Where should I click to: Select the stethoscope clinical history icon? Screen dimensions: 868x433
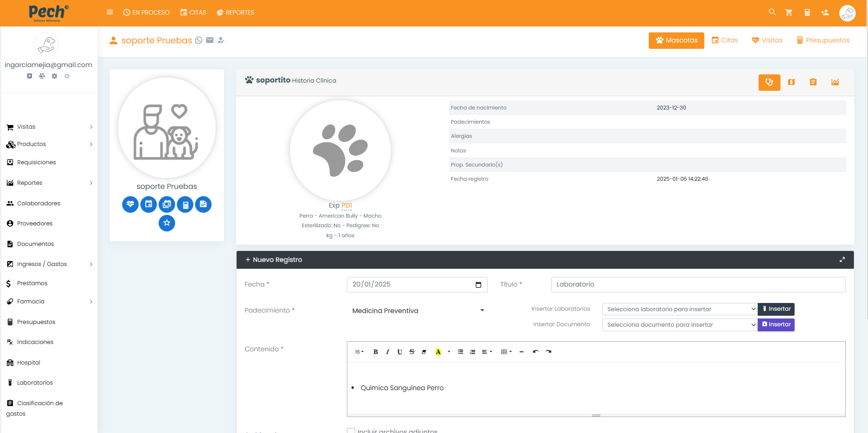click(769, 82)
